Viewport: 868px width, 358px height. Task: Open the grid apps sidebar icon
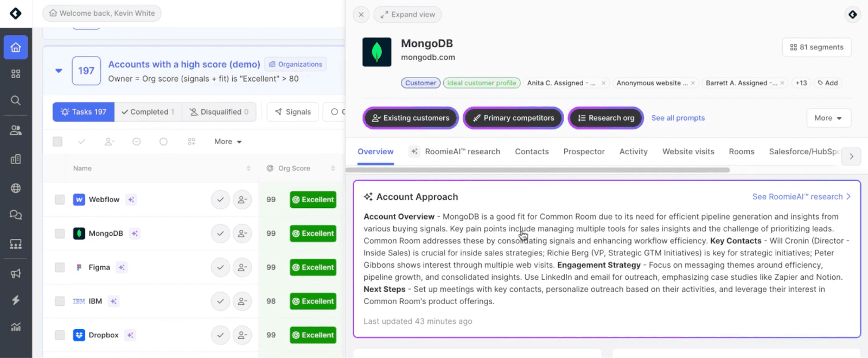16,74
